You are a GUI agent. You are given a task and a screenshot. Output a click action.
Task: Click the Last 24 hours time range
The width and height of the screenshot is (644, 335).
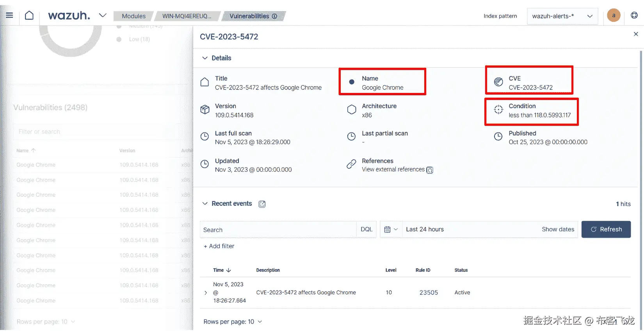(x=425, y=230)
